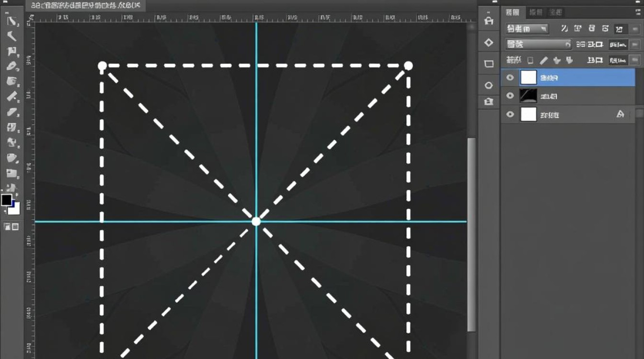Toggle visibility of the middle black-thumbnail layer

[x=510, y=96]
